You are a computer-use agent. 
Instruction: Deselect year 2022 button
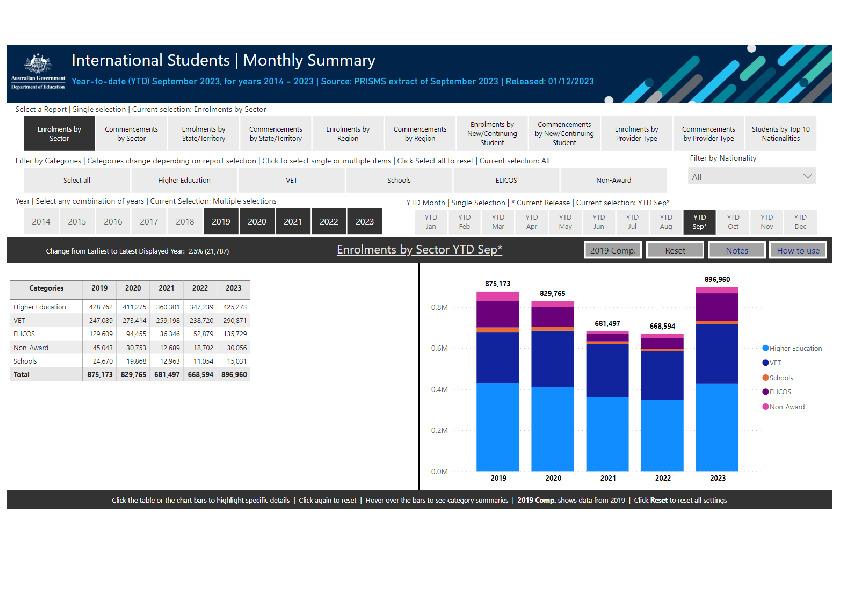329,221
